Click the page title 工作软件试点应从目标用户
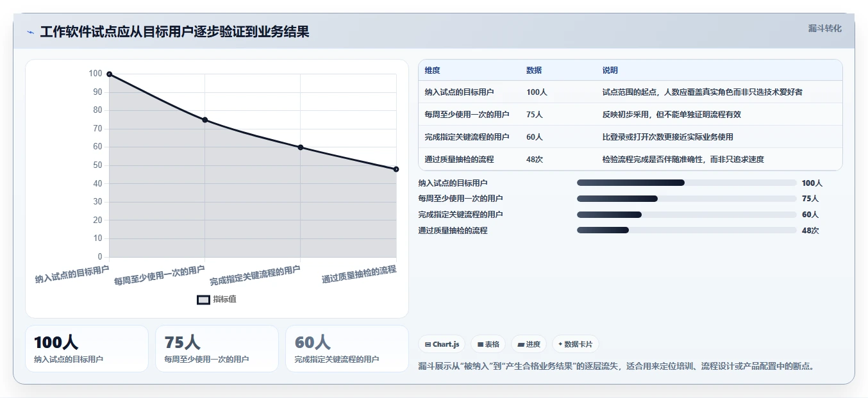 pyautogui.click(x=174, y=32)
